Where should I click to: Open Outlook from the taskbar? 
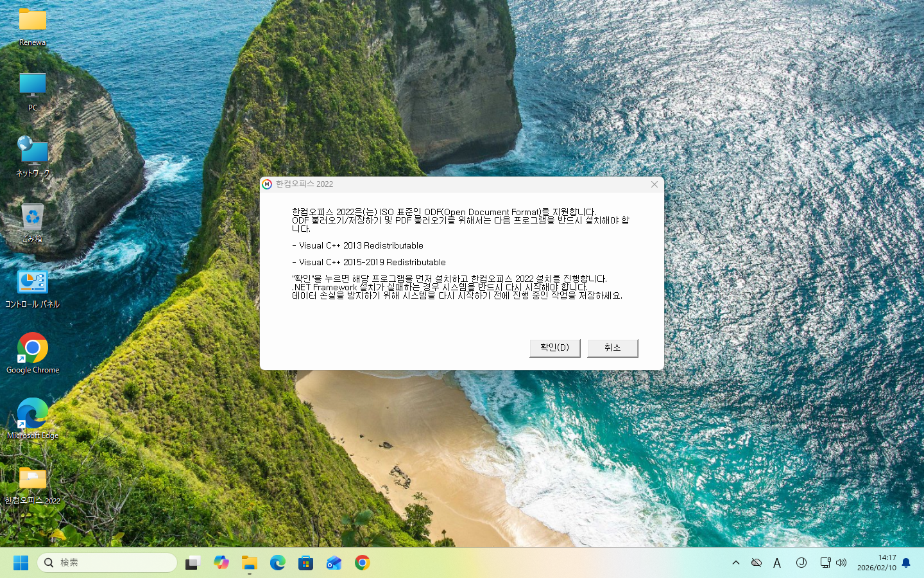[334, 563]
